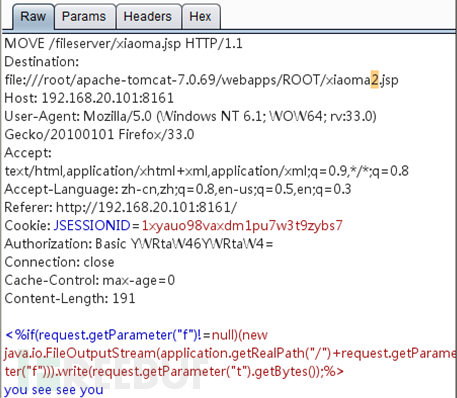Image resolution: width=457 pixels, height=398 pixels.
Task: Click the Gecko/20100101 Firefox/33.0 line
Action: 99,135
